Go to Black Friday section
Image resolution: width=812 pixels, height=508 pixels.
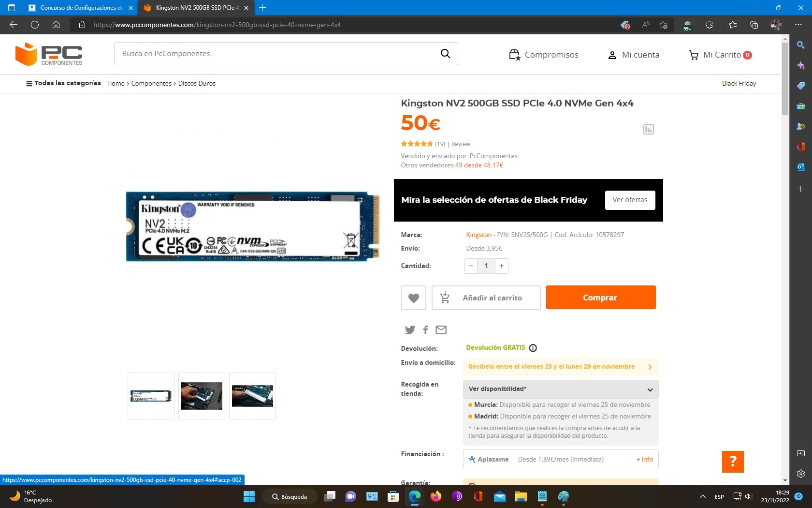[739, 83]
